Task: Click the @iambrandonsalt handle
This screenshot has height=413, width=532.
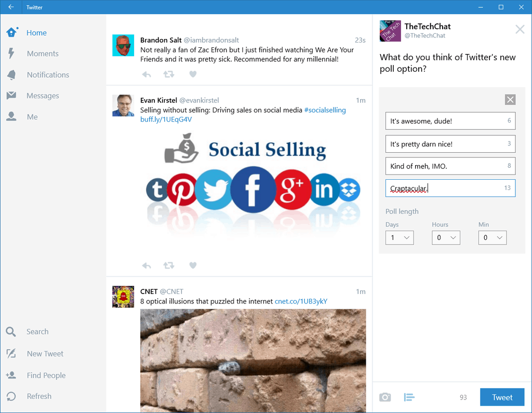Action: [x=211, y=40]
